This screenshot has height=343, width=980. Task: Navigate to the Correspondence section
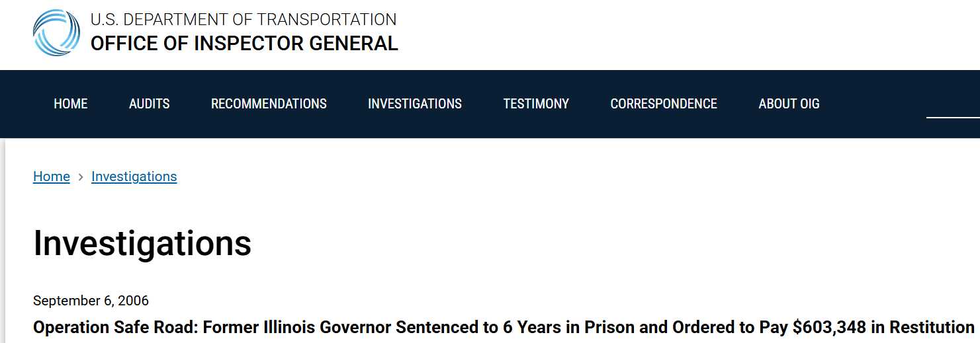[664, 104]
